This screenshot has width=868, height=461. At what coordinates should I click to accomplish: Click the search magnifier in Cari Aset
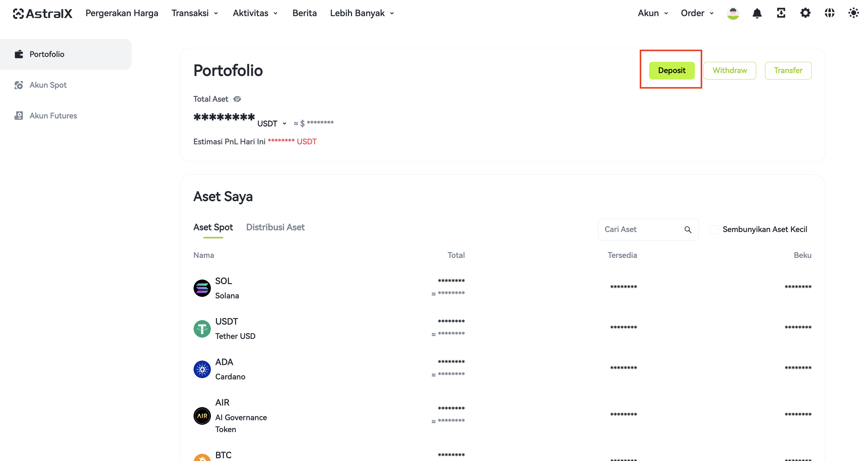coord(688,230)
